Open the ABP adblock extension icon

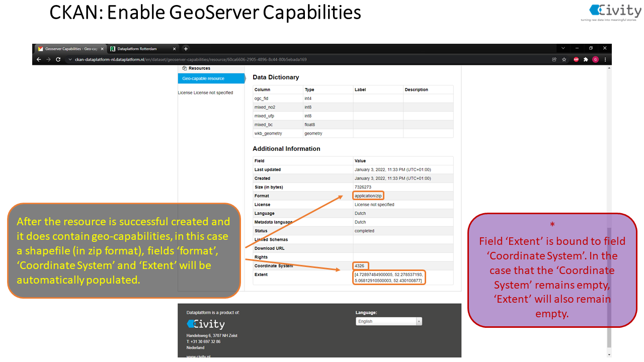click(576, 59)
